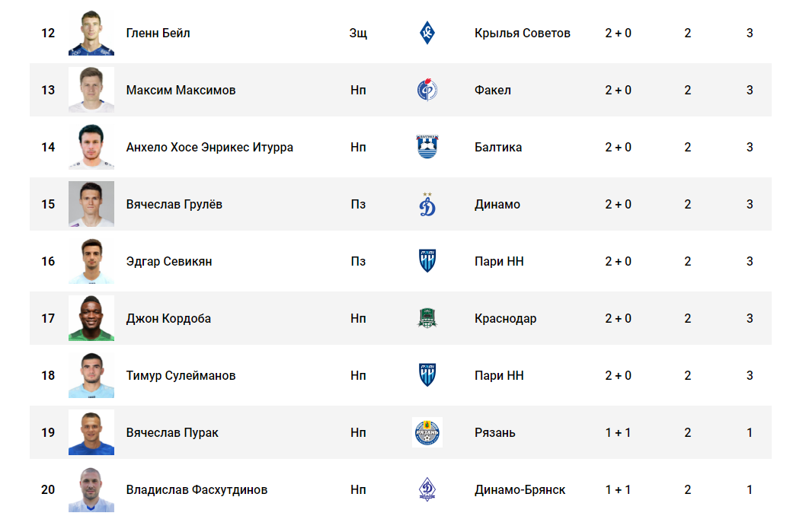Click the Baltika club crest
Image resolution: width=809 pixels, height=532 pixels.
coord(427,147)
